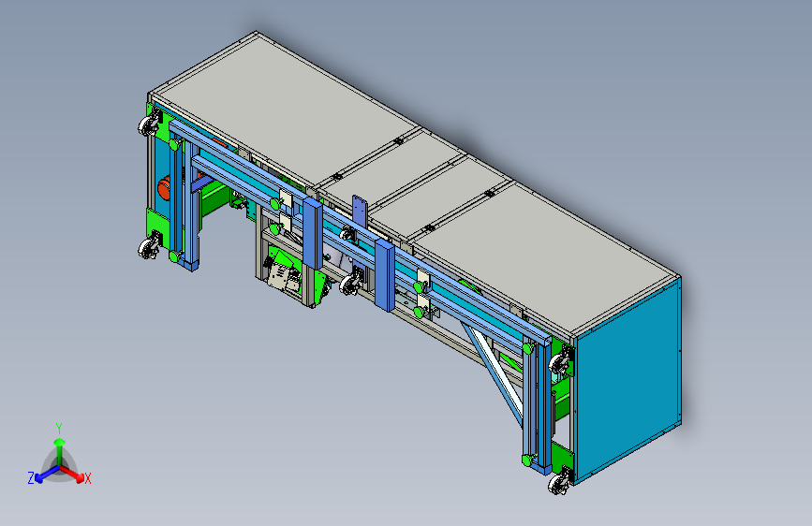The height and width of the screenshot is (526, 812).
Task: Pick the dark blue upright plate on top
Action: click(x=360, y=212)
